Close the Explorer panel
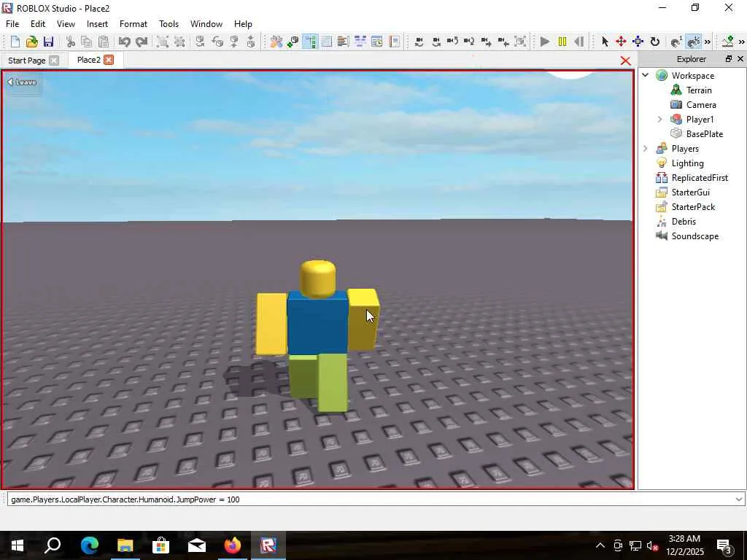 click(x=740, y=58)
